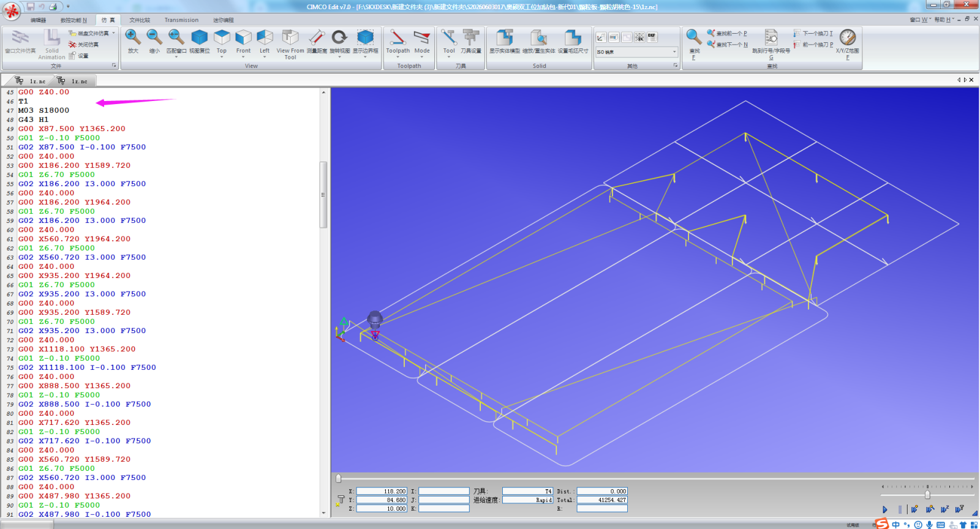
Task: Click code line G43 H1
Action: coord(33,119)
